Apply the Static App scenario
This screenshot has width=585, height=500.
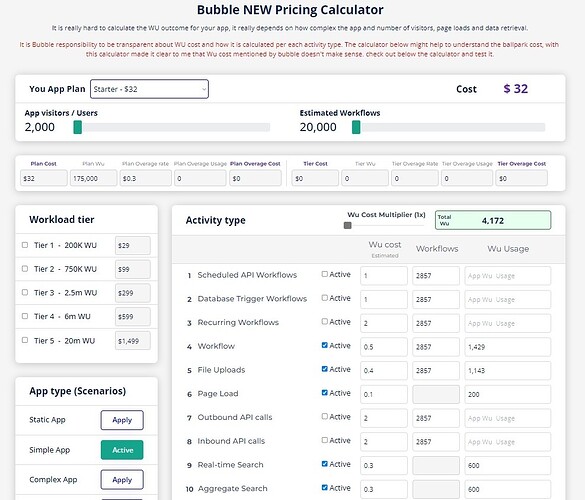122,420
